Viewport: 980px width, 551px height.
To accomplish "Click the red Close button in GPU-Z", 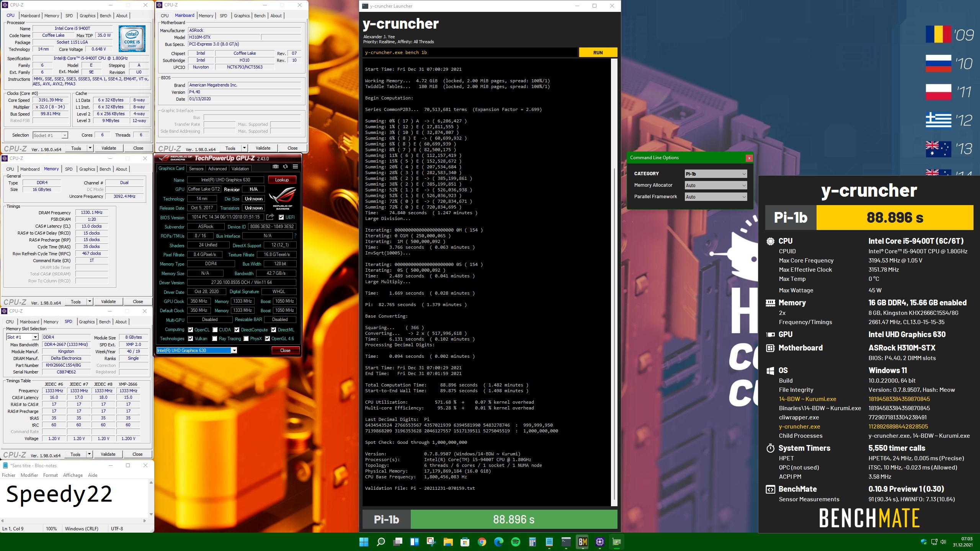I will [x=285, y=350].
